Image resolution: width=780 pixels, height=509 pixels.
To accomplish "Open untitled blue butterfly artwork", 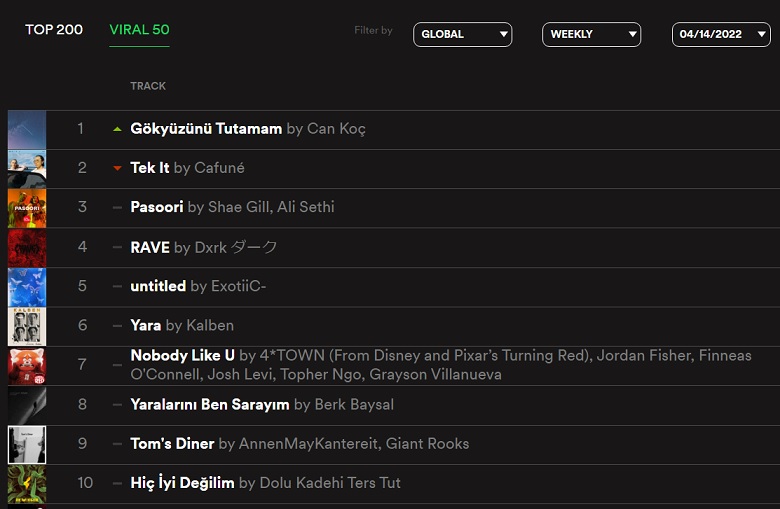I will (x=27, y=287).
